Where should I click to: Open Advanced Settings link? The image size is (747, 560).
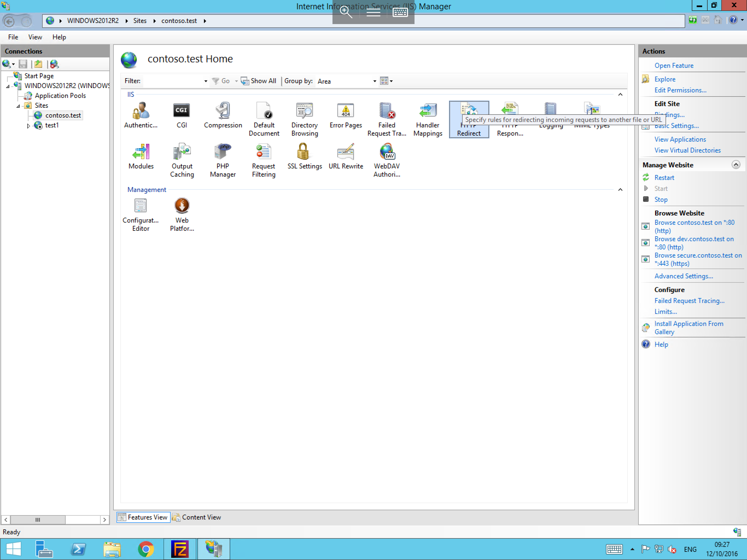coord(684,276)
